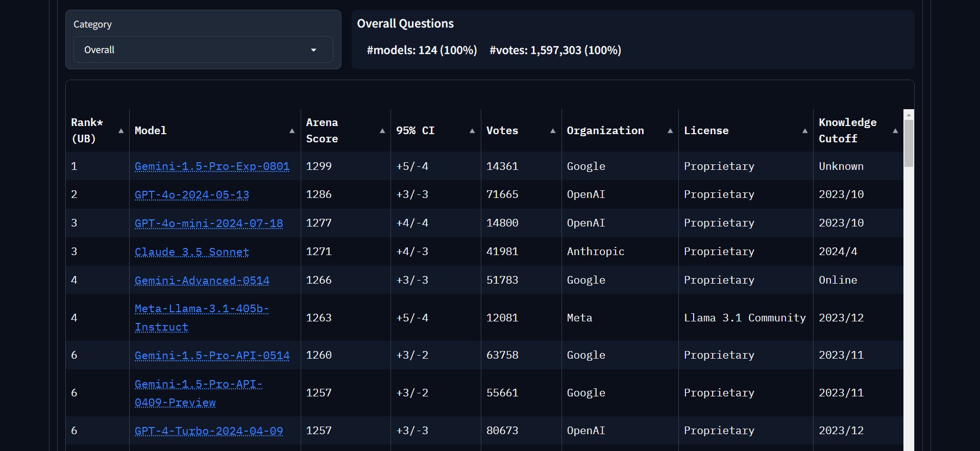The height and width of the screenshot is (451, 980).
Task: Sort by the Model column arrow
Action: pyautogui.click(x=292, y=131)
